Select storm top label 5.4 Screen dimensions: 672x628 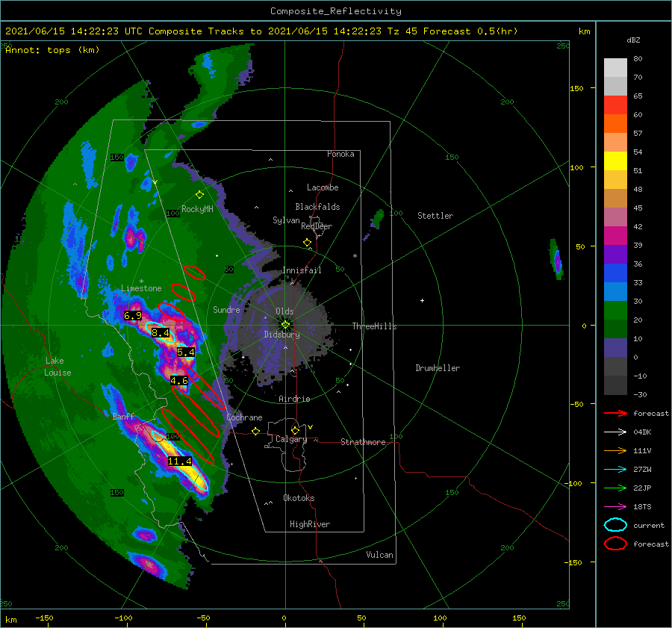click(186, 352)
